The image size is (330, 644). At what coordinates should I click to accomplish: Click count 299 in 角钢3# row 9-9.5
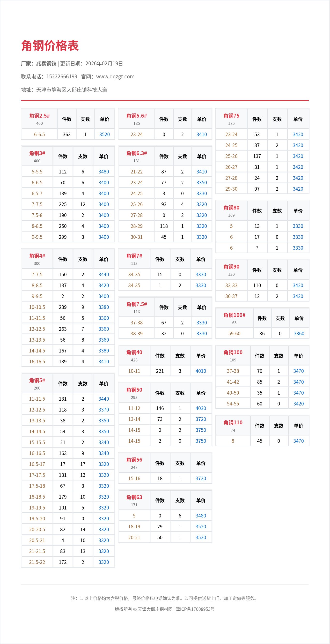tap(63, 237)
